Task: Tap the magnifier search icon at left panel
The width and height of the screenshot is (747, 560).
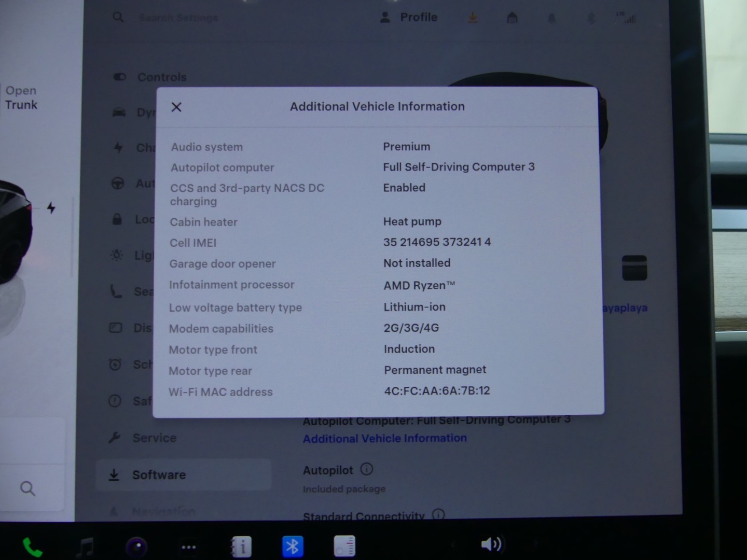Action: [27, 488]
